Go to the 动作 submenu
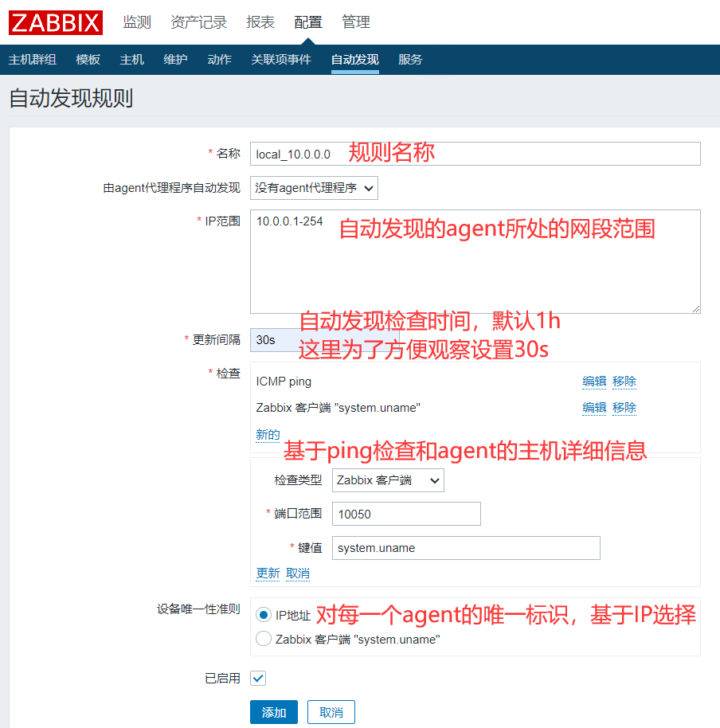 point(220,60)
